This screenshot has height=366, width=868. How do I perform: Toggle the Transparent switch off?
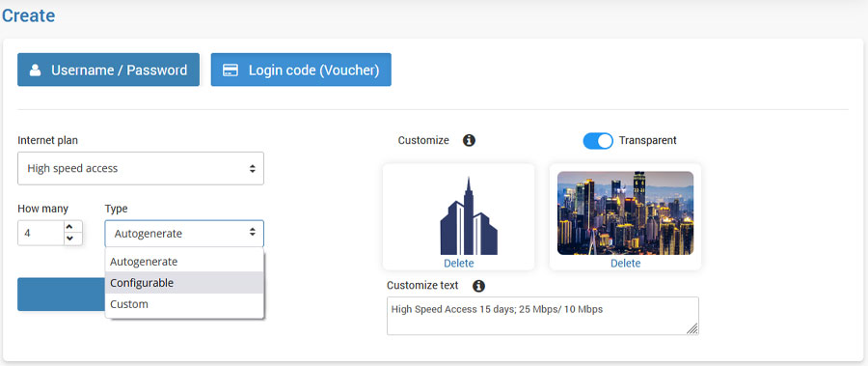[598, 141]
